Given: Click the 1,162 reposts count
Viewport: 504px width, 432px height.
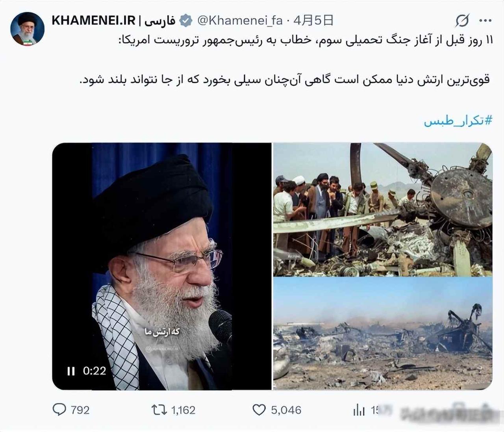Looking at the screenshot, I should 183,410.
